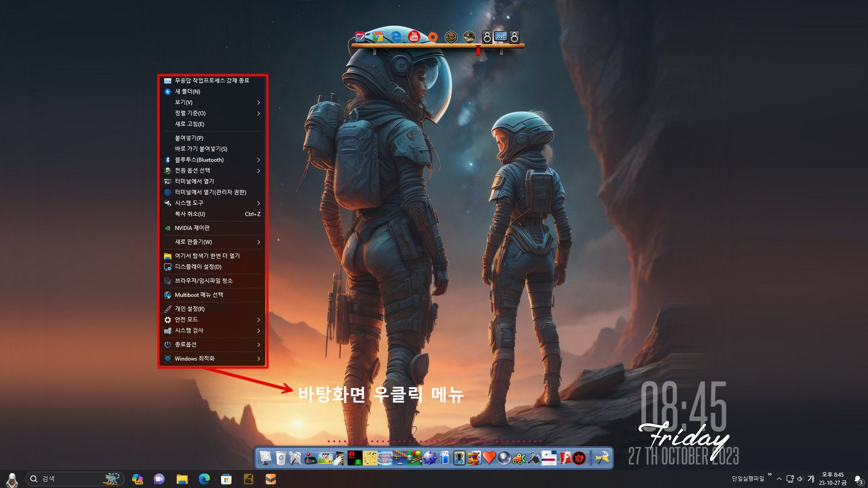Click the rightmost speaker icon on shelf
Screen dimensions: 868x488
click(x=514, y=37)
